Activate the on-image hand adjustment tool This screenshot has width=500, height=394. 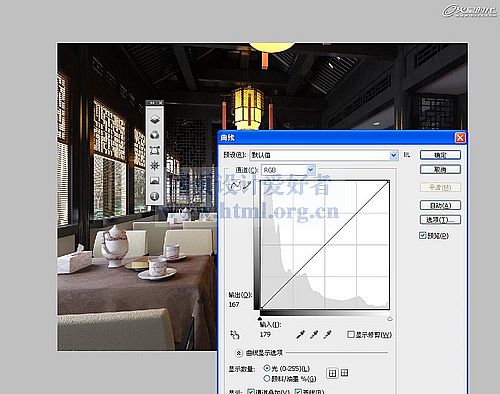point(234,334)
